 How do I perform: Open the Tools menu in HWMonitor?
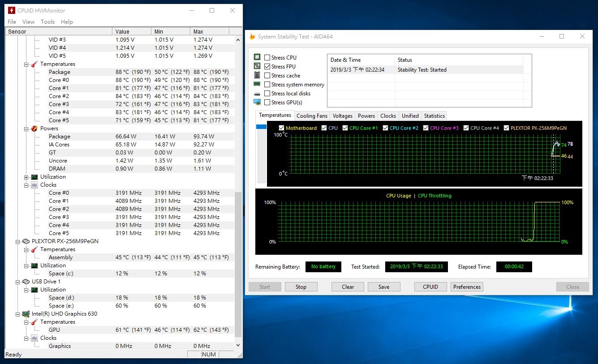click(x=47, y=21)
